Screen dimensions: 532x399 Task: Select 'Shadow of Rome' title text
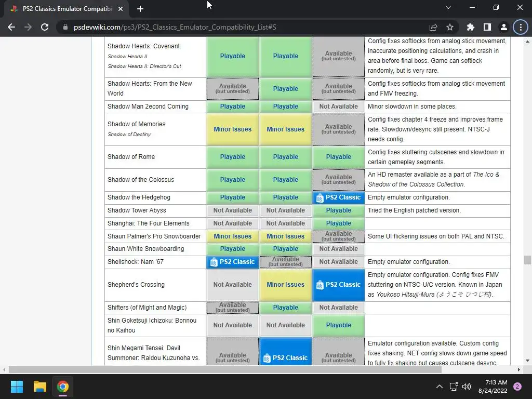[x=131, y=157]
